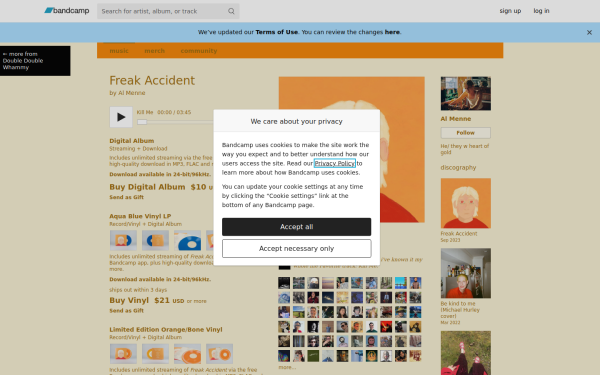600x375 pixels.
Task: Open first Aqua Blue Vinyl LP photo
Action: coord(123,240)
